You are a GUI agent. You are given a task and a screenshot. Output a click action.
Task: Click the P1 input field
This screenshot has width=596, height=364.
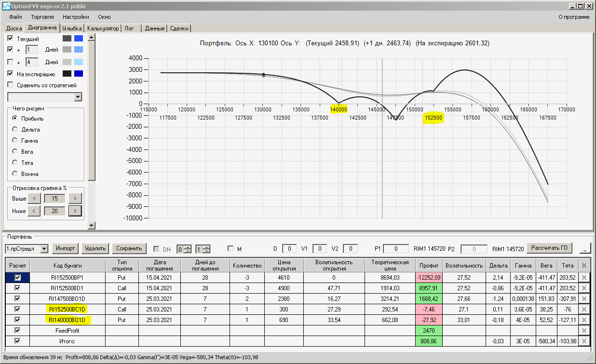397,249
